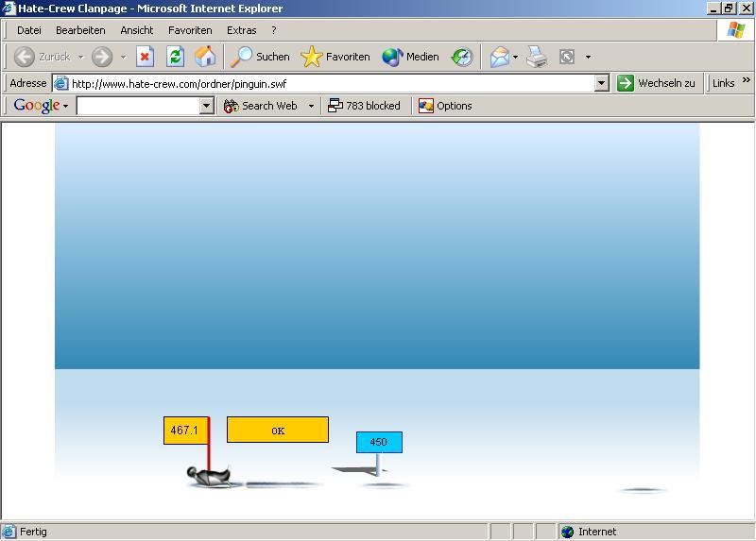This screenshot has height=541, width=756.
Task: Open the Datei menu
Action: tap(29, 30)
